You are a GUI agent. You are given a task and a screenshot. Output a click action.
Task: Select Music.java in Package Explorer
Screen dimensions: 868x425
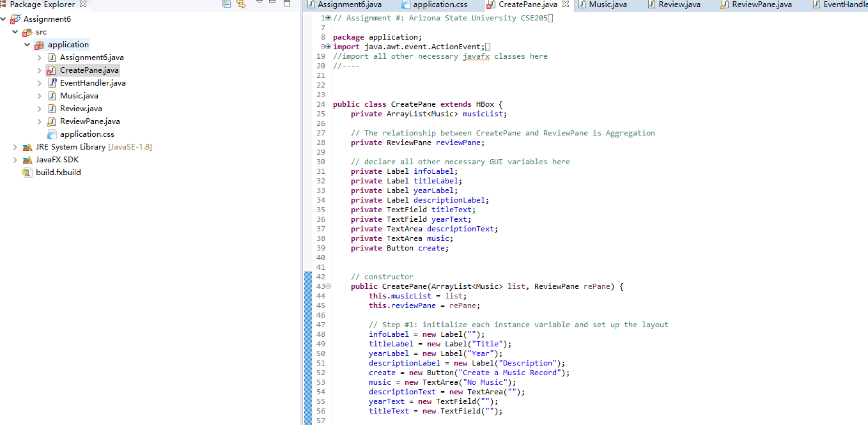(79, 96)
